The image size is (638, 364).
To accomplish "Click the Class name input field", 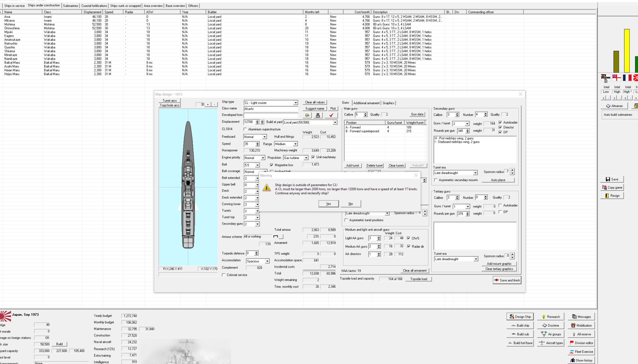I will click(271, 109).
